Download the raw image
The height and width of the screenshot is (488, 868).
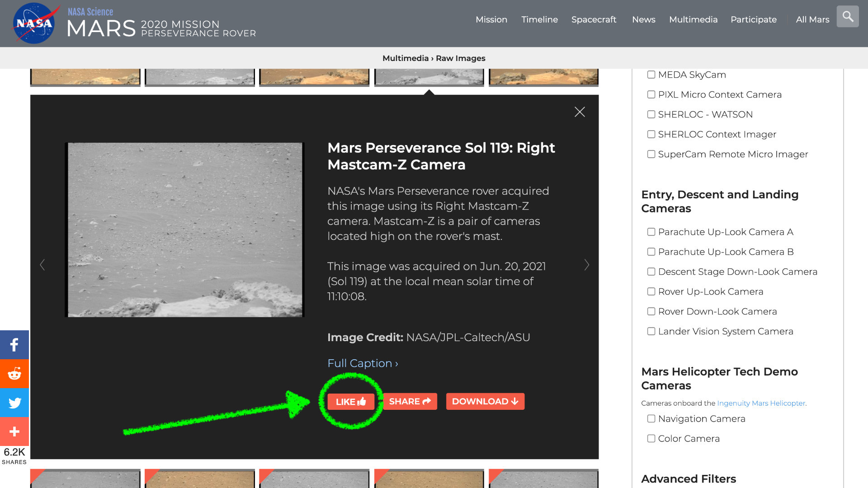click(x=485, y=401)
